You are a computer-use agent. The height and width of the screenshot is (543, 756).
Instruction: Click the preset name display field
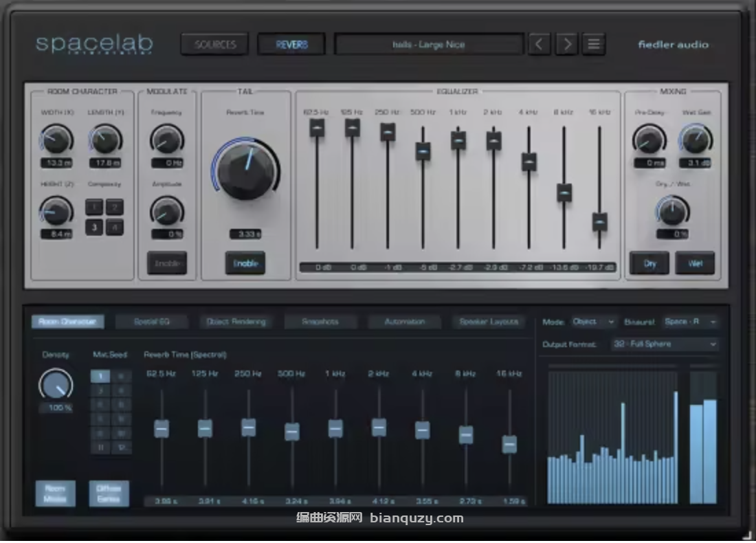(x=429, y=45)
